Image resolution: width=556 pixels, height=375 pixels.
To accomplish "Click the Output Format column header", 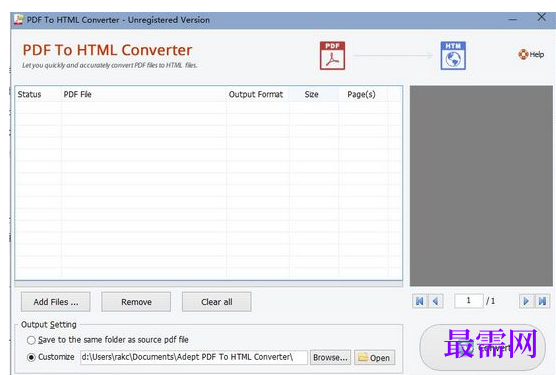I will pos(257,95).
